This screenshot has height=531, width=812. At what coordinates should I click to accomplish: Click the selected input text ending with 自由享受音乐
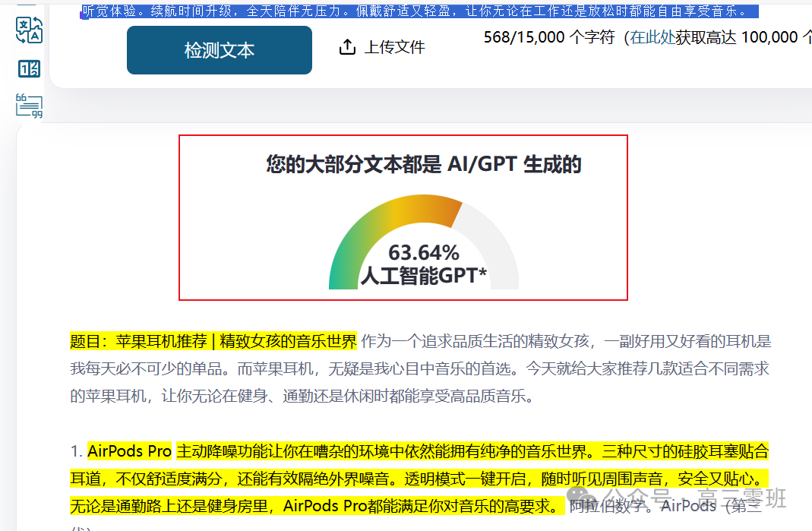[421, 11]
